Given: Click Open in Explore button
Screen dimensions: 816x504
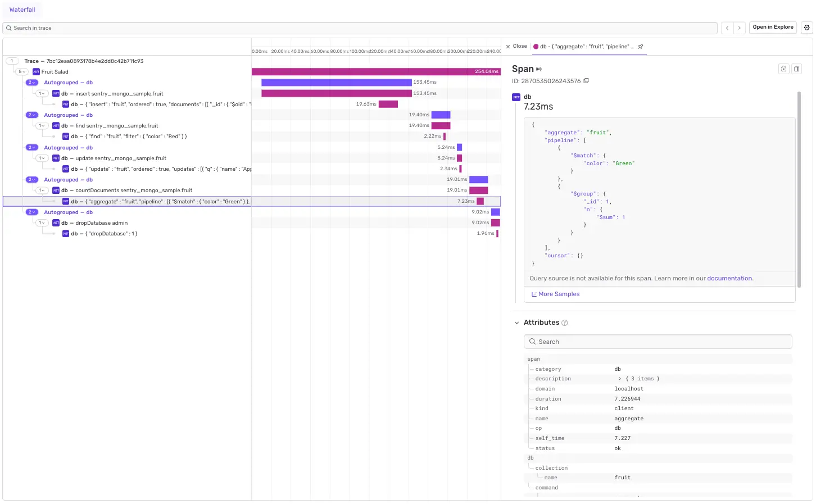Looking at the screenshot, I should click(x=773, y=27).
